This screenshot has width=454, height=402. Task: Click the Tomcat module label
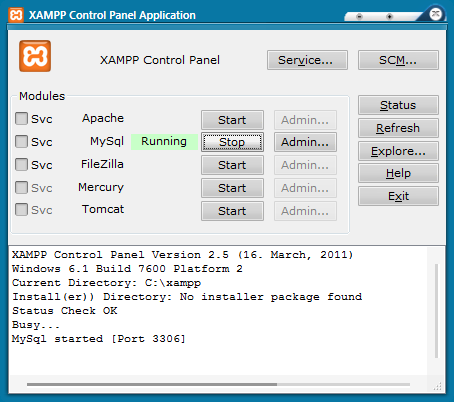click(103, 209)
